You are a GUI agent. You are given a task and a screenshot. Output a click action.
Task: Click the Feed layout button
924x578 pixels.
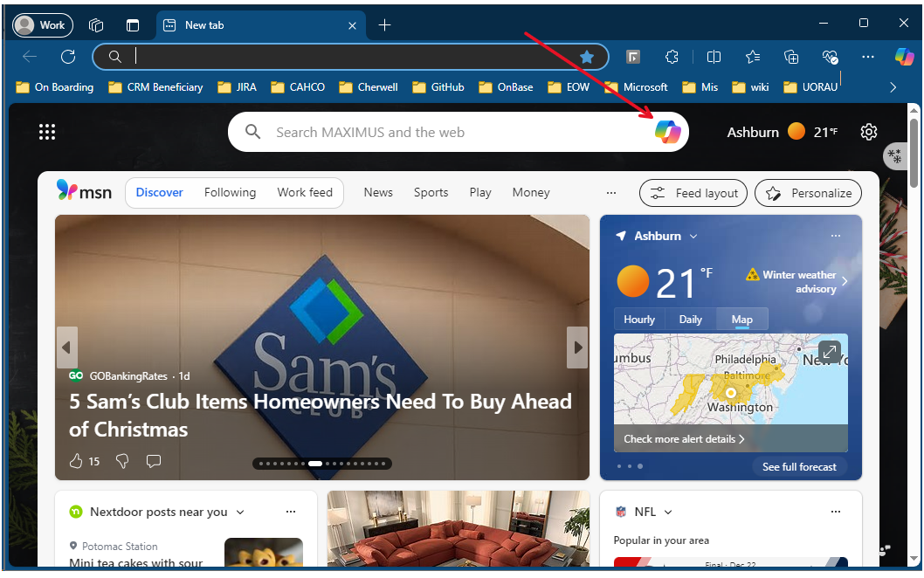click(x=693, y=193)
